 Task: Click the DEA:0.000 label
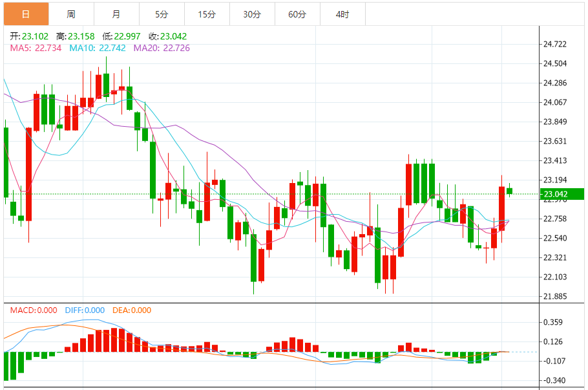pyautogui.click(x=132, y=310)
